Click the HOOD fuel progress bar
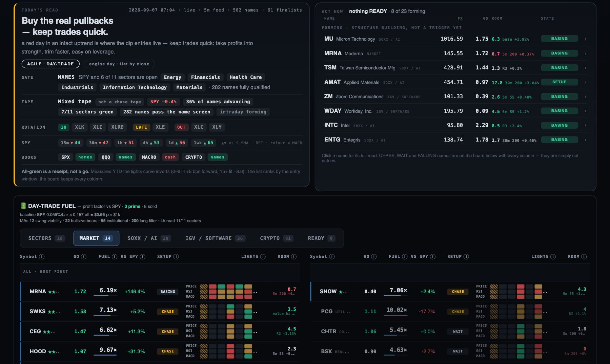The width and height of the screenshot is (610, 364). pyautogui.click(x=105, y=355)
